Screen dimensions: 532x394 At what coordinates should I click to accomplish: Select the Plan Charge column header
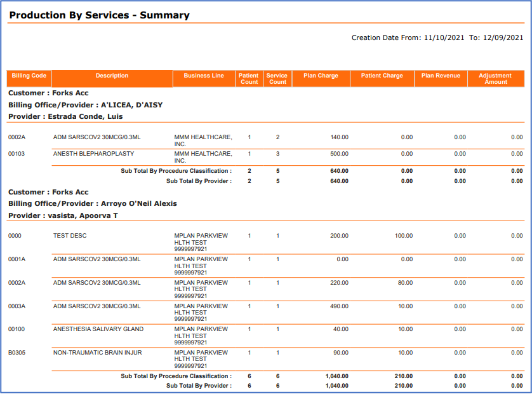coord(321,76)
